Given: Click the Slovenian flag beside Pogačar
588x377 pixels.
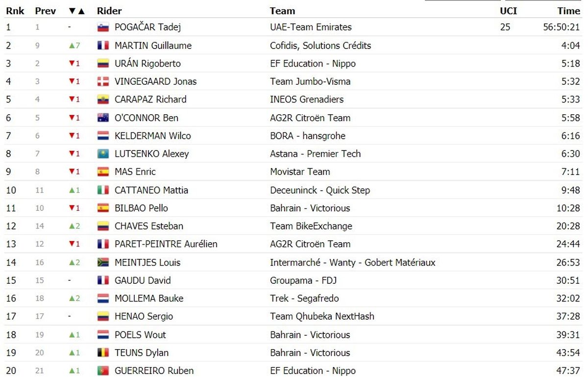Looking at the screenshot, I should 103,27.
